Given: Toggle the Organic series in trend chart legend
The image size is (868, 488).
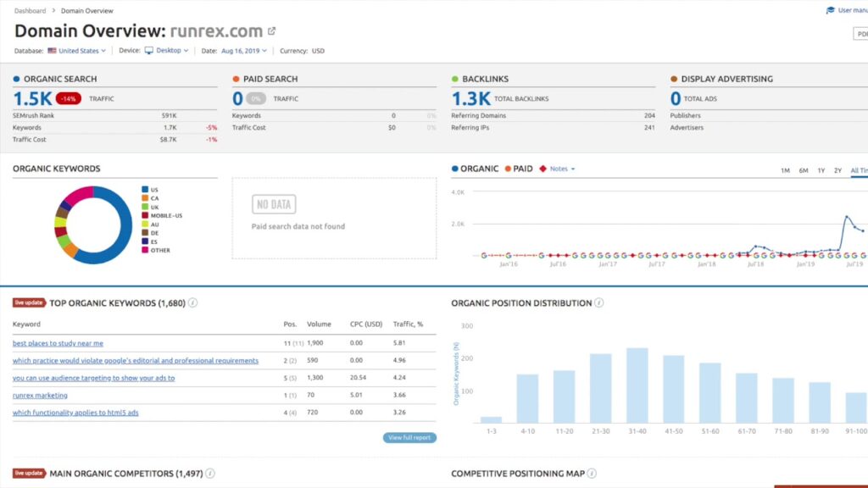Looking at the screenshot, I should [475, 169].
